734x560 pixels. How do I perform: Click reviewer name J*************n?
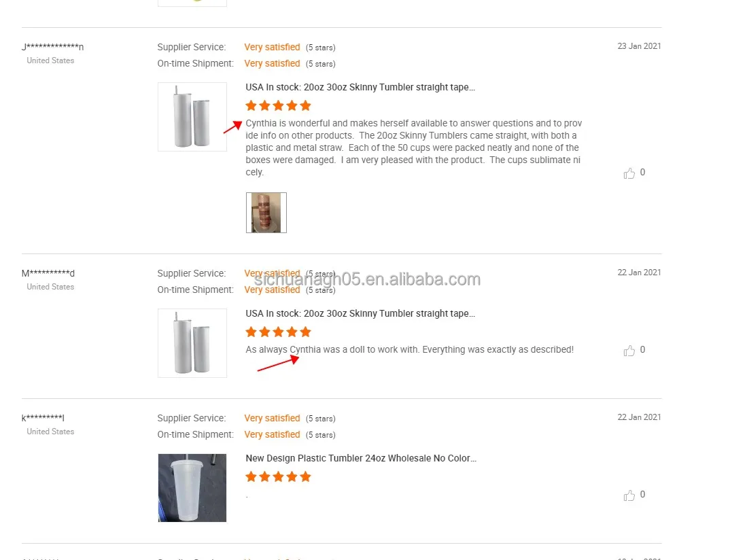click(53, 47)
